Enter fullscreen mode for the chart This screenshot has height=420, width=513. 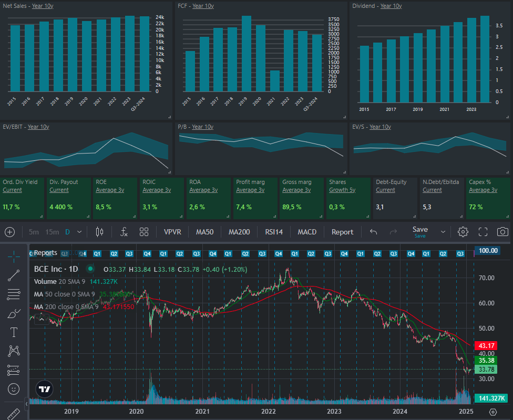483,232
